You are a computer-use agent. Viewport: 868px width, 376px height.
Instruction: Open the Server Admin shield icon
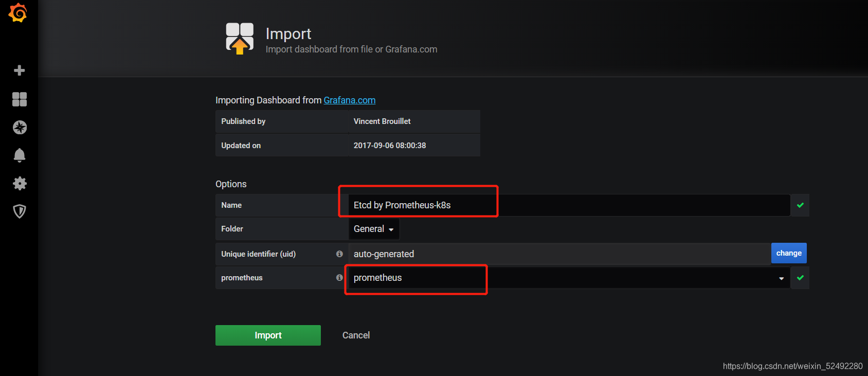20,211
